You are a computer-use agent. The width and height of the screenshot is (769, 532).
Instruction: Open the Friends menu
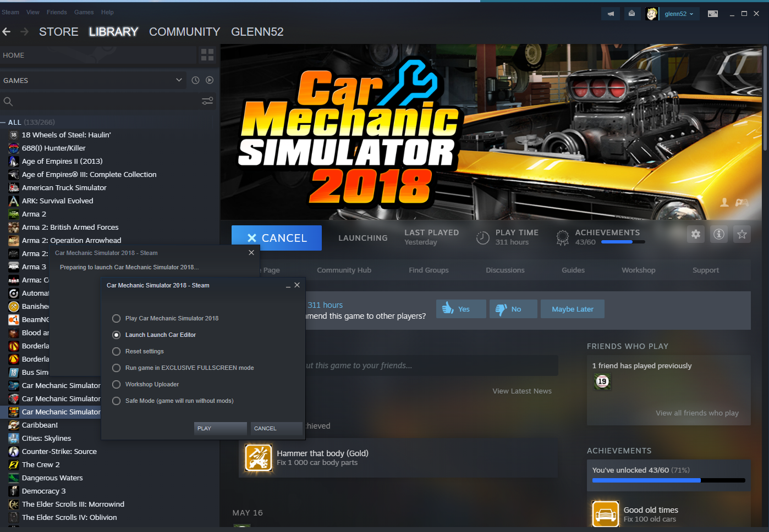click(x=57, y=12)
